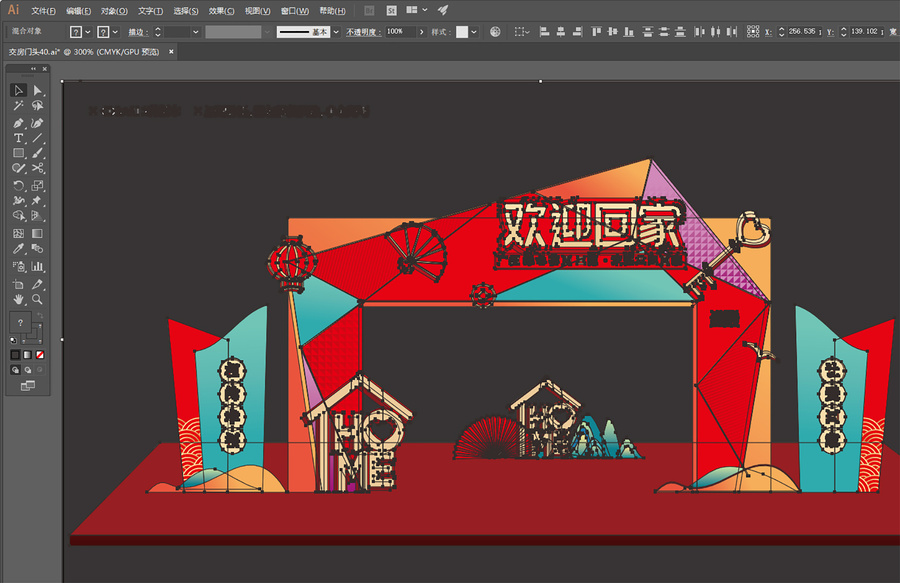This screenshot has height=583, width=900.
Task: Select the Shape Builder tool
Action: (18, 216)
